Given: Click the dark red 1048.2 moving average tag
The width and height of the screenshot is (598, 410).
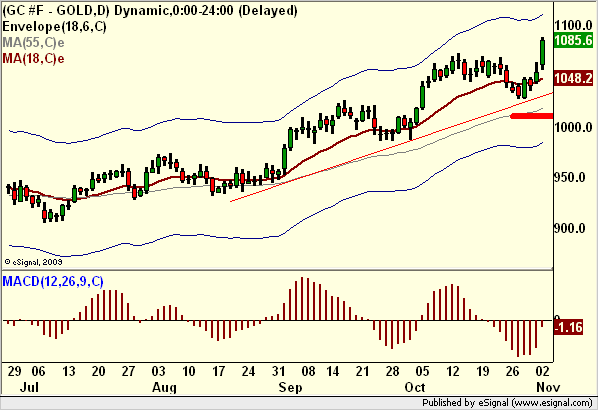Looking at the screenshot, I should [x=574, y=78].
